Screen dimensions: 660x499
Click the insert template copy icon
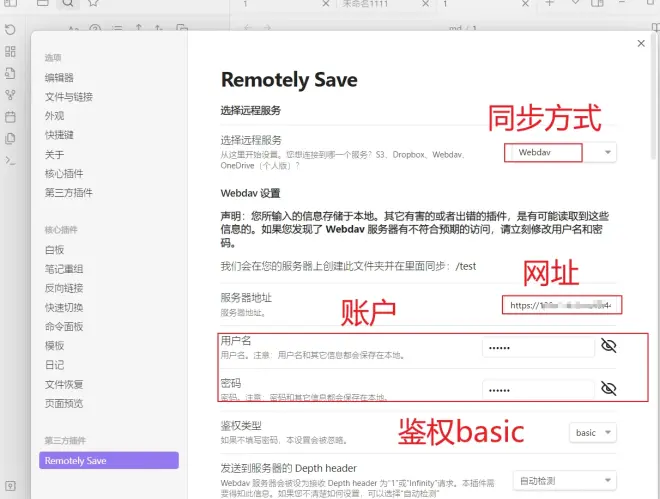pyautogui.click(x=10, y=138)
